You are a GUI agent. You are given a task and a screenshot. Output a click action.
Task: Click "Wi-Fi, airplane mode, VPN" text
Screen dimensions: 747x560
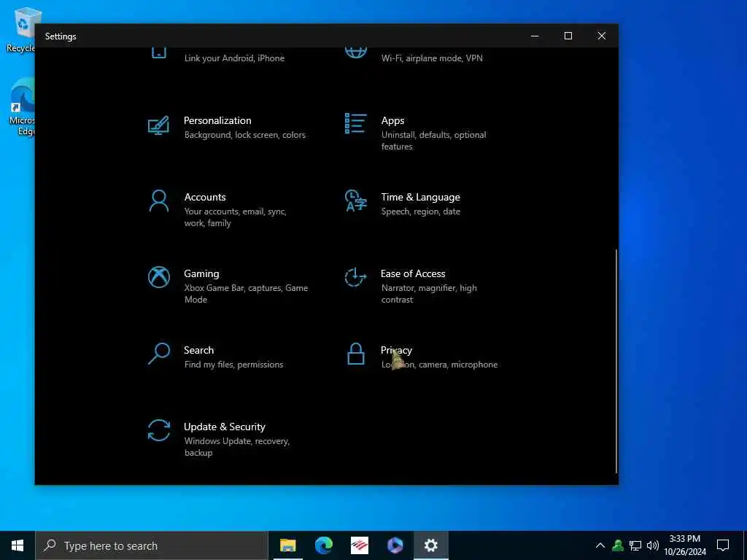click(x=432, y=58)
